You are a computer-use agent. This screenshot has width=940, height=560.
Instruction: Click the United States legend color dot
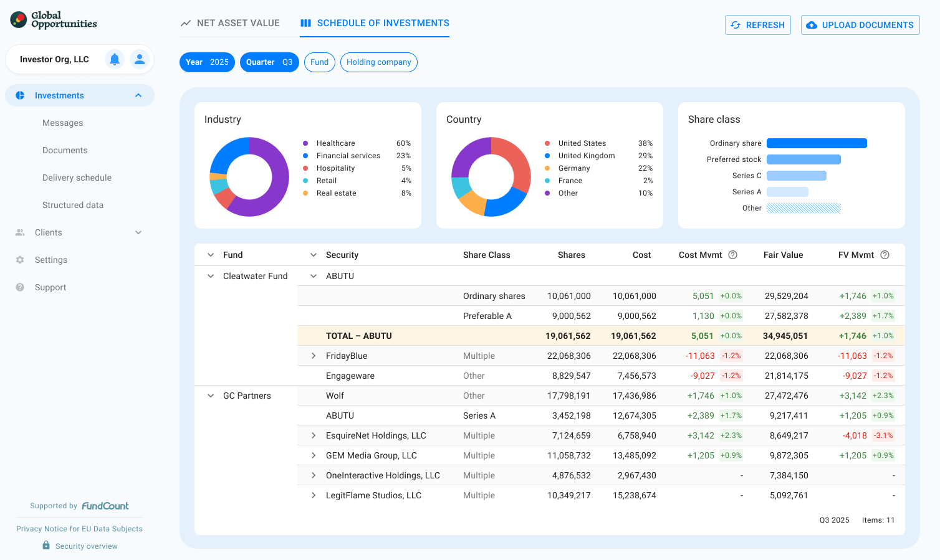tap(547, 143)
